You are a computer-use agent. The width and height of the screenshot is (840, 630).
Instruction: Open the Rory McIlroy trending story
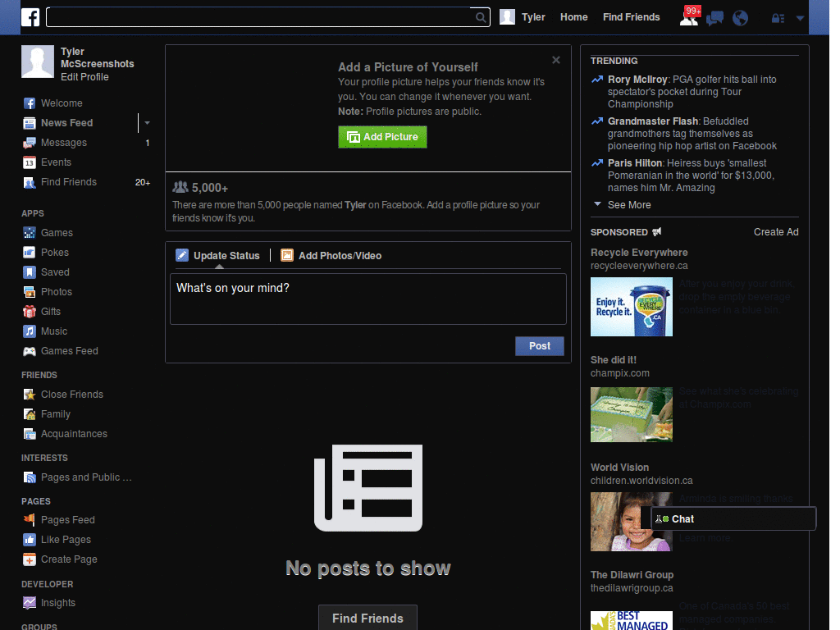[692, 92]
